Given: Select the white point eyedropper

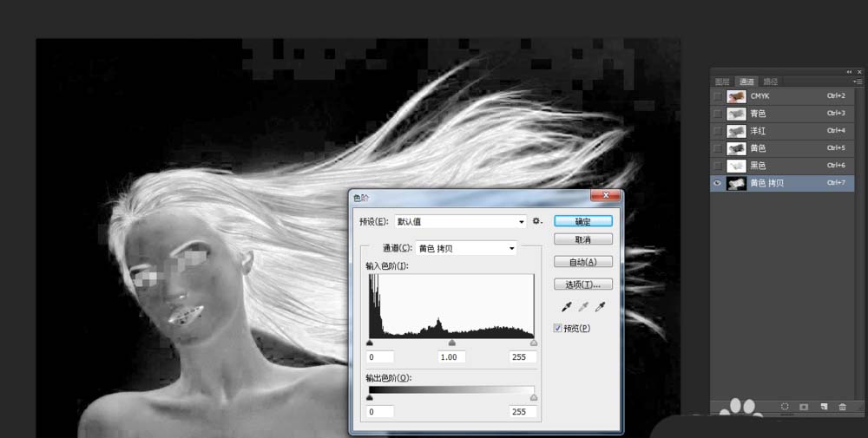Looking at the screenshot, I should (599, 307).
